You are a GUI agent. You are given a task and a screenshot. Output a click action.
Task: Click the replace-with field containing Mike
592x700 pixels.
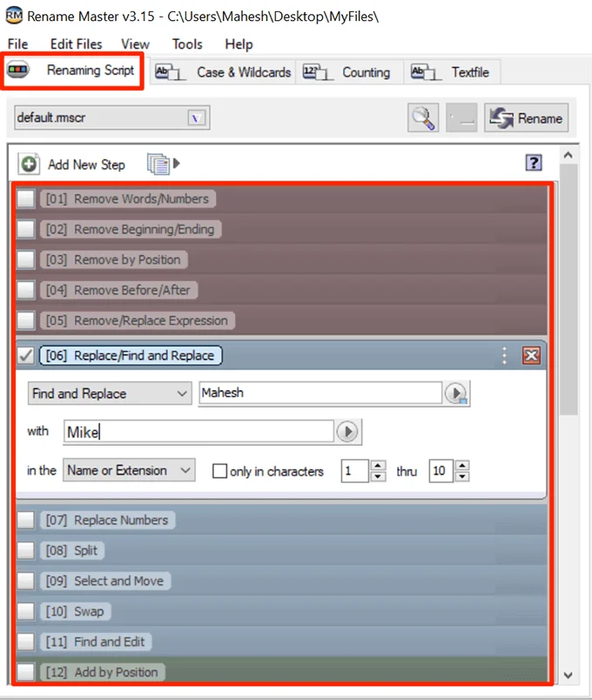coord(198,432)
